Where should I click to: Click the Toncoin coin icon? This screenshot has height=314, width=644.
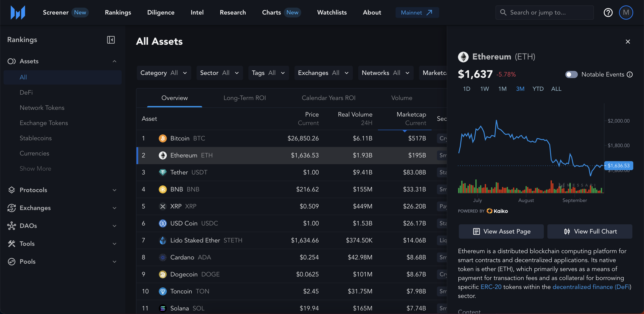click(163, 291)
